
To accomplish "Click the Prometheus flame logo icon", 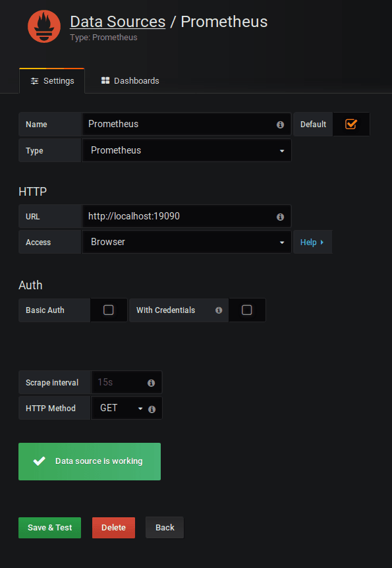I will (44, 26).
